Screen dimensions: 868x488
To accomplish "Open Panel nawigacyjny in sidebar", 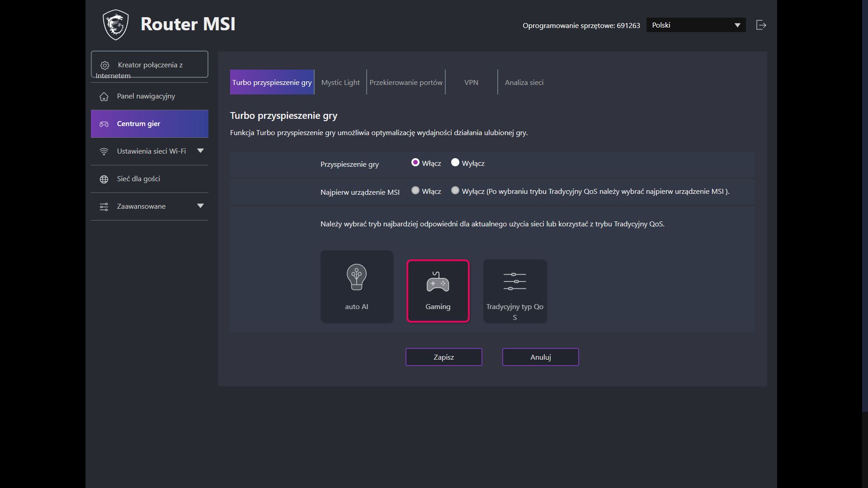I will point(150,96).
